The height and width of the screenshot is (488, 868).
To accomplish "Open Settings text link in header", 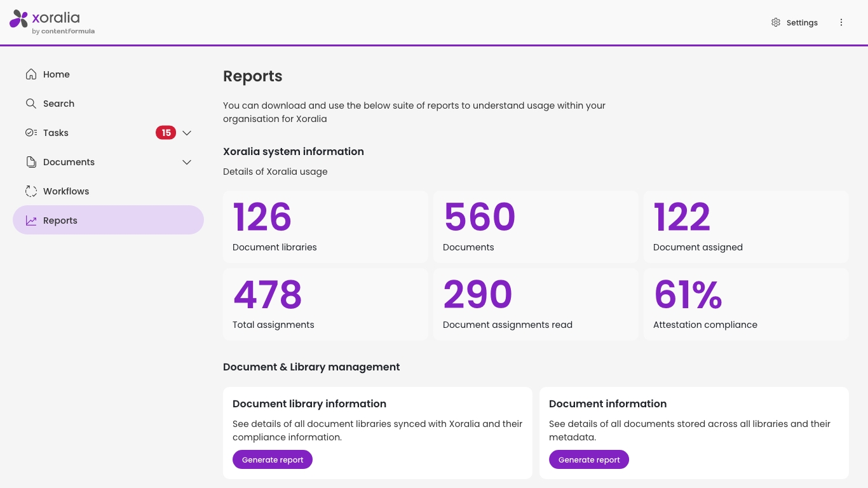I will 802,22.
